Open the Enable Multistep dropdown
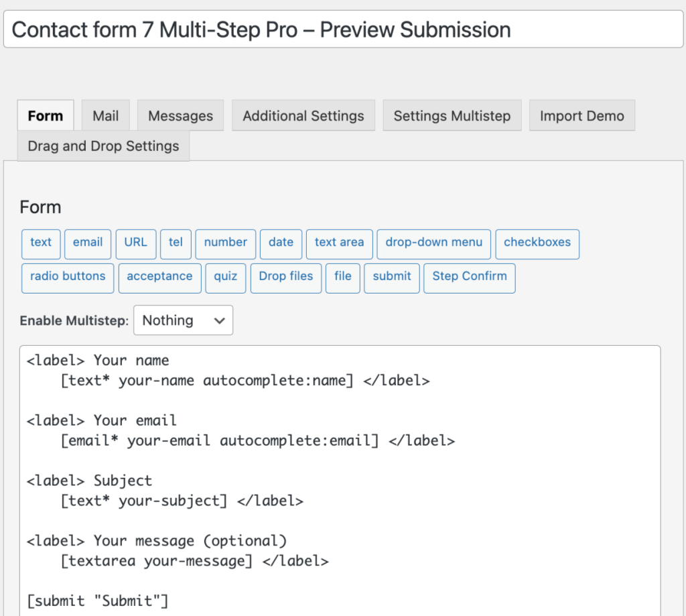 coord(183,320)
